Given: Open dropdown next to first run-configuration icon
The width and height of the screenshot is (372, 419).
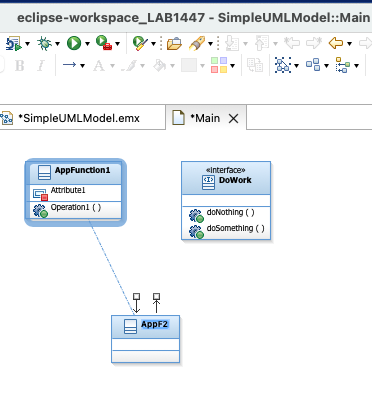Looking at the screenshot, I should point(27,44).
